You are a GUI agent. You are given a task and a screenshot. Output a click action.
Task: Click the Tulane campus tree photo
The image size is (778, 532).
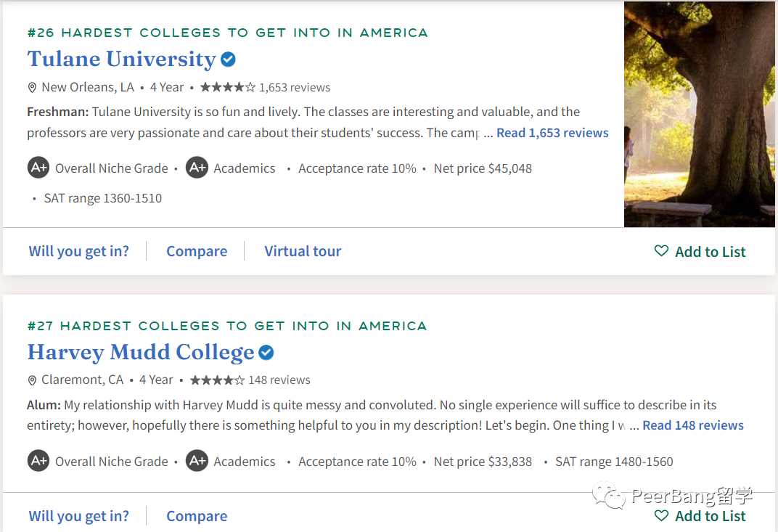tap(699, 114)
